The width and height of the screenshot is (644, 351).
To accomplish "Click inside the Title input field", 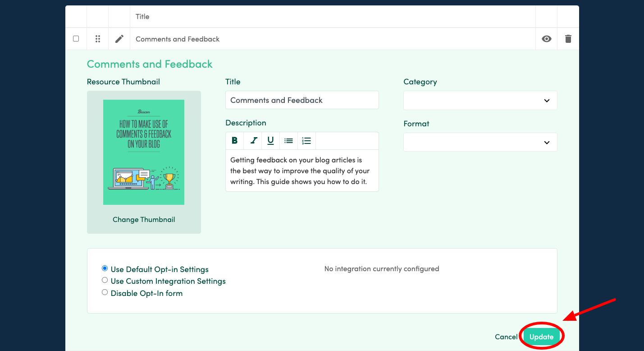I will point(301,100).
